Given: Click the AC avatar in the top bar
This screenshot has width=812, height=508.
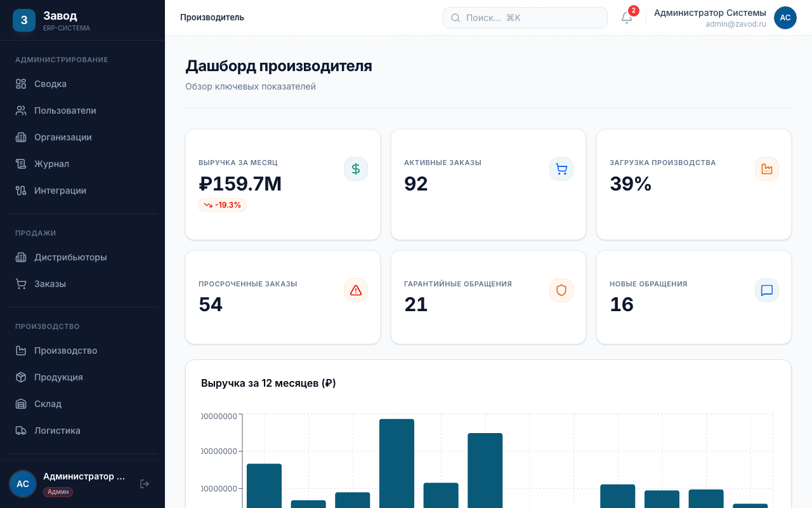Looking at the screenshot, I should (785, 18).
